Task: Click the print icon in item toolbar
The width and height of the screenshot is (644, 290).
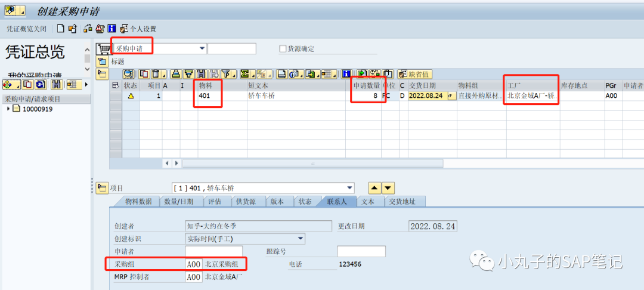Action: (281, 74)
